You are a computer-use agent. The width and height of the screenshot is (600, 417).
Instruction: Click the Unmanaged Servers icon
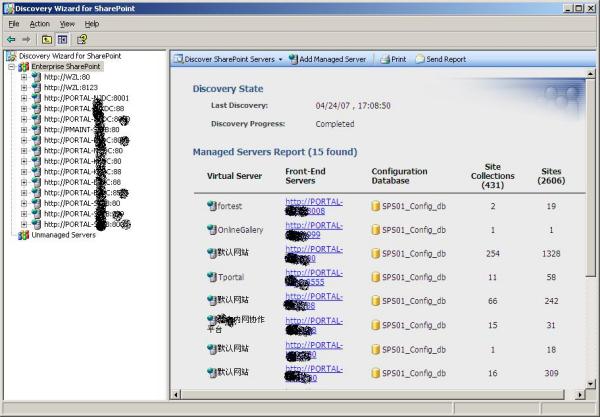pyautogui.click(x=23, y=235)
